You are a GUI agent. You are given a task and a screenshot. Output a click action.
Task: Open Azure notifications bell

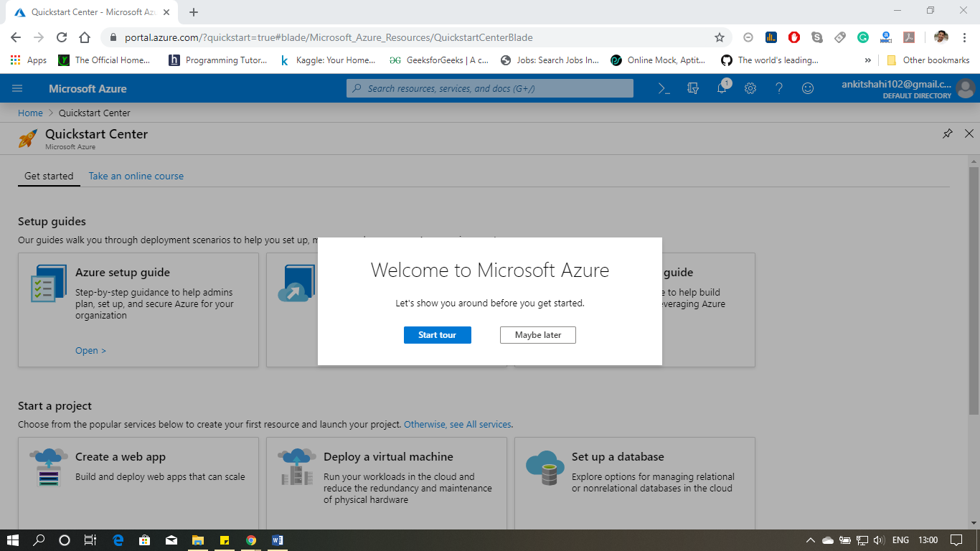(722, 88)
